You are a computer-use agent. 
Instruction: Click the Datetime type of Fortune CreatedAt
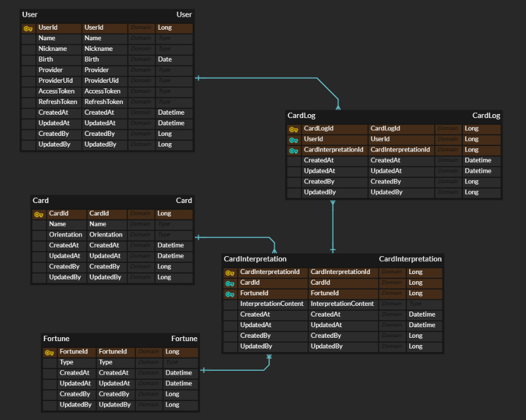click(x=181, y=373)
